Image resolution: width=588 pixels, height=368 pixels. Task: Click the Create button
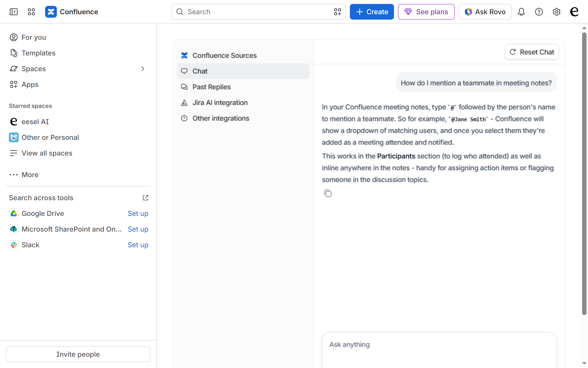(372, 12)
